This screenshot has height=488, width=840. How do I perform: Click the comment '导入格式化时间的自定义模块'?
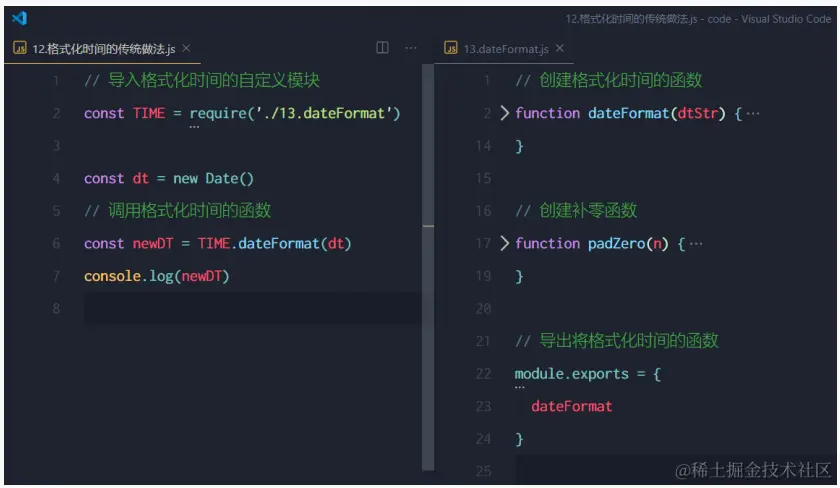[214, 80]
